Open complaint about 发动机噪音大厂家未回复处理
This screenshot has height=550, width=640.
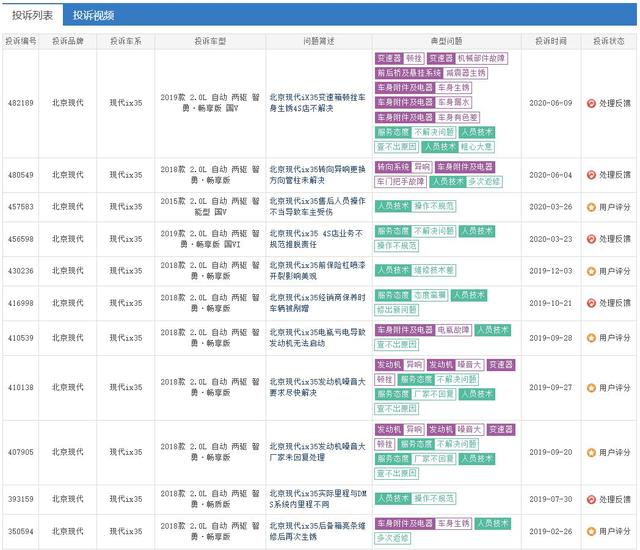(317, 452)
